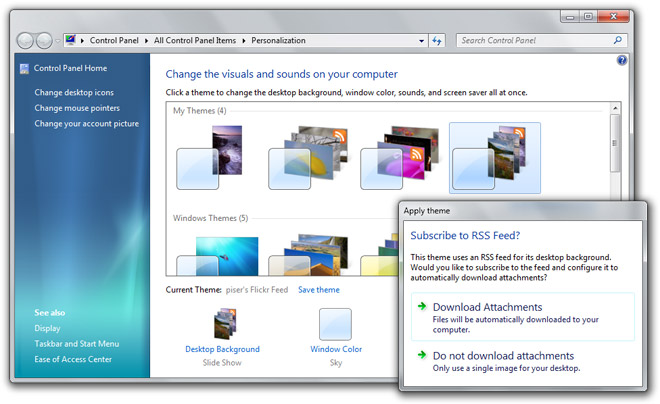
Task: Click Personalization breadcrumb segment
Action: click(278, 40)
